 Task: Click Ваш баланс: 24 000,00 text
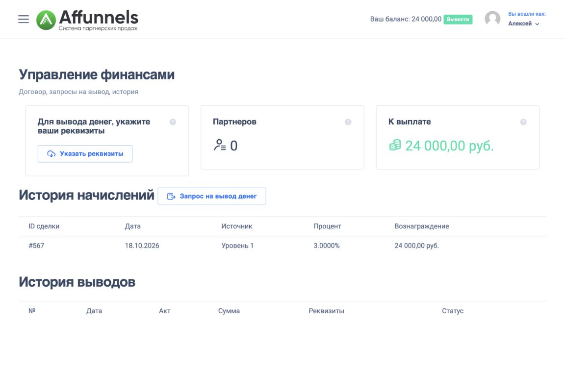click(x=406, y=19)
